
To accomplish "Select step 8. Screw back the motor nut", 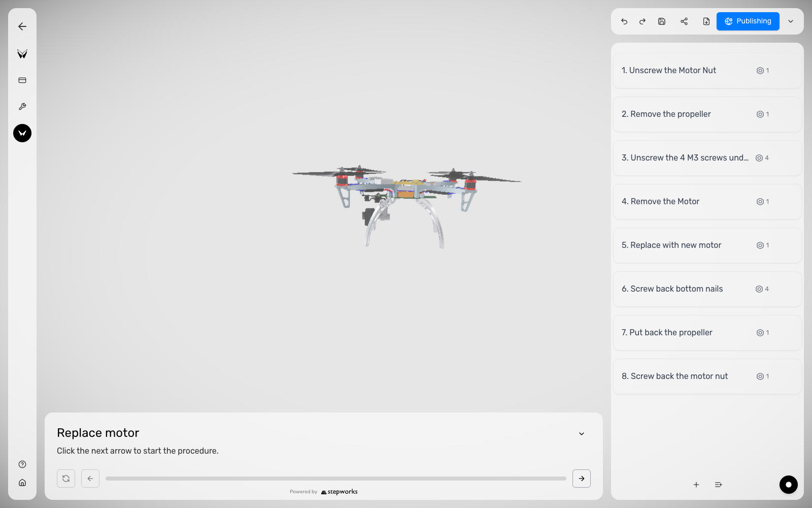I will (707, 376).
